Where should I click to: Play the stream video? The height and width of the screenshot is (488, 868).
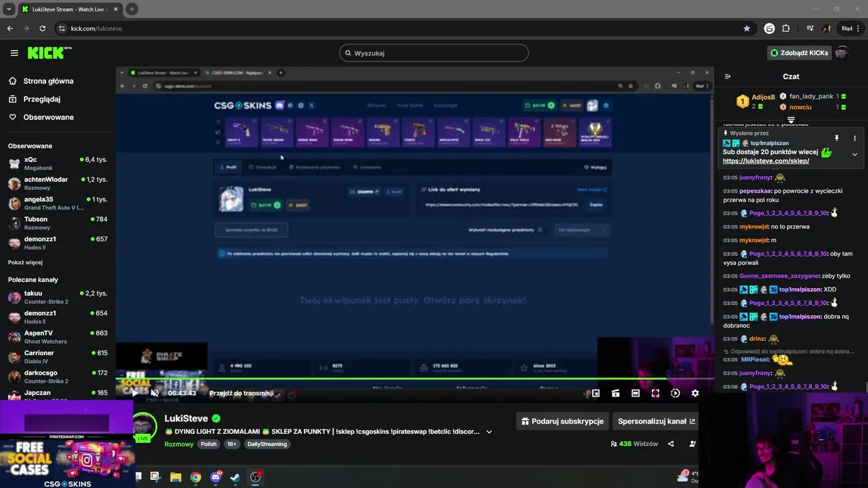(x=134, y=393)
